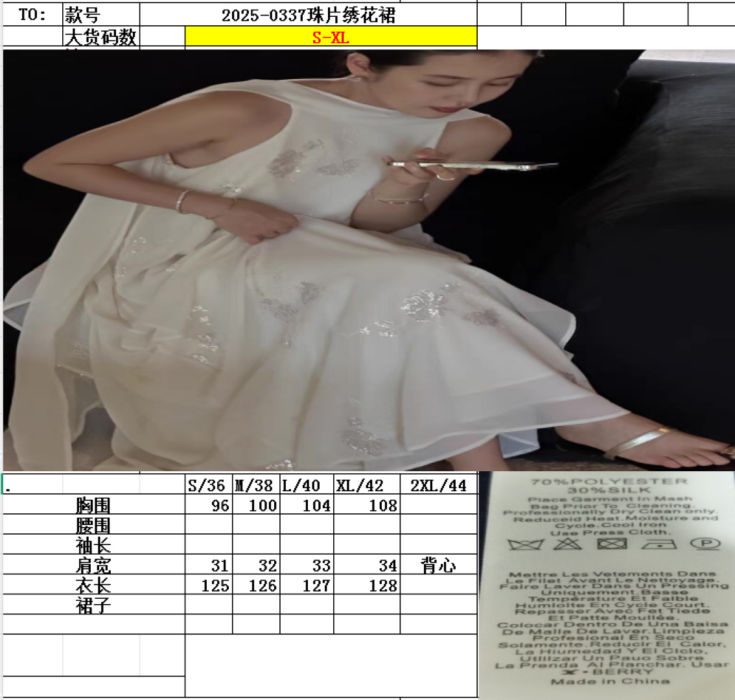Click the TO: cell
The height and width of the screenshot is (700, 735).
(x=32, y=15)
